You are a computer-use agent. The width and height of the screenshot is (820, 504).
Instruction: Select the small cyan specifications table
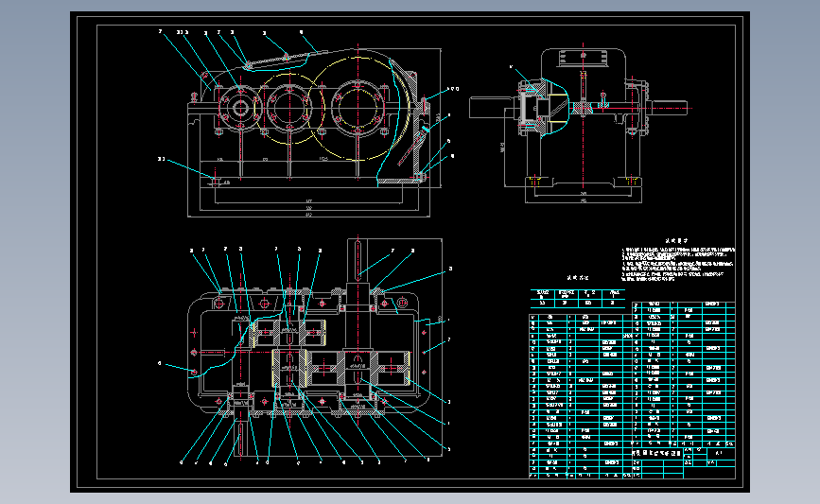click(x=577, y=298)
